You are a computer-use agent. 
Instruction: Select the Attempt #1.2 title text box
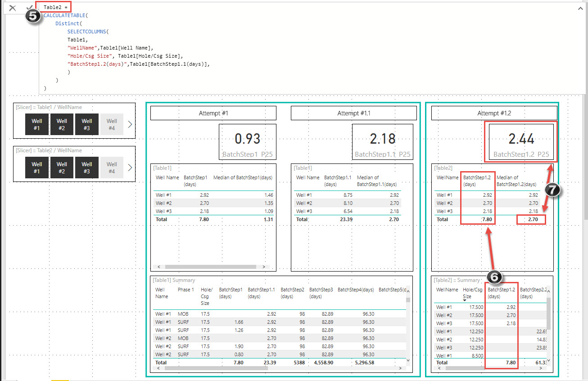(x=494, y=113)
